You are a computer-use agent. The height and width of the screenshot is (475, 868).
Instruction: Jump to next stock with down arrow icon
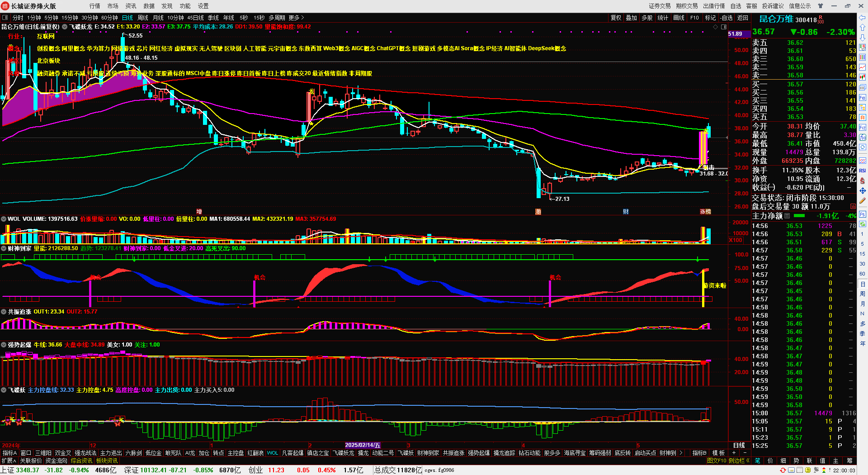point(863,38)
